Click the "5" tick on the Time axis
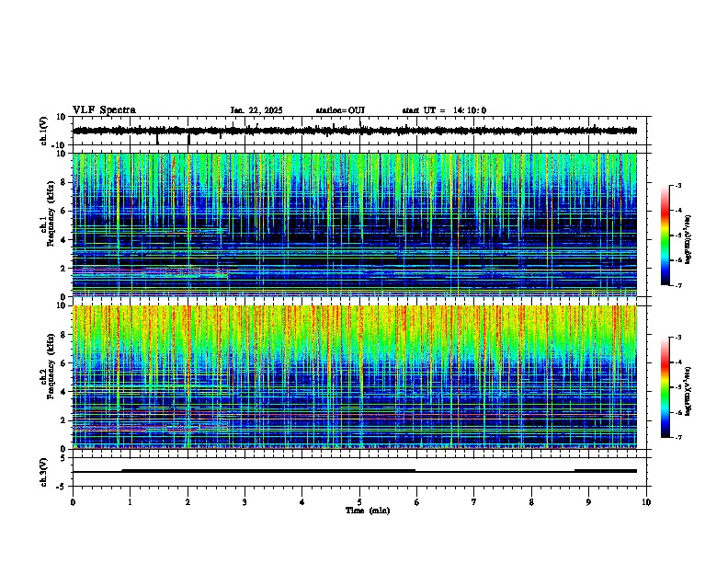Screen dimensions: 728x563 [359, 502]
